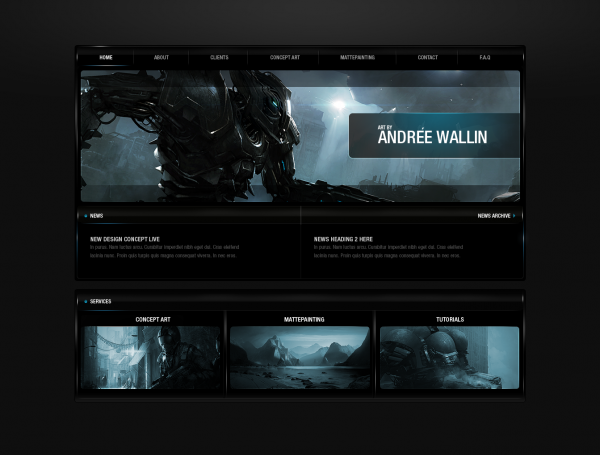The height and width of the screenshot is (455, 600).
Task: Open the Concept Art street scene thumbnail
Action: pos(151,357)
